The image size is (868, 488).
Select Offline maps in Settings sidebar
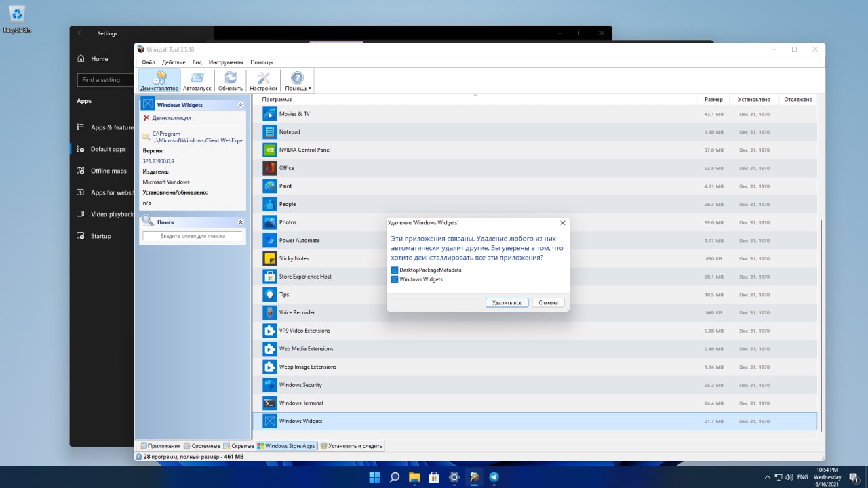102,171
